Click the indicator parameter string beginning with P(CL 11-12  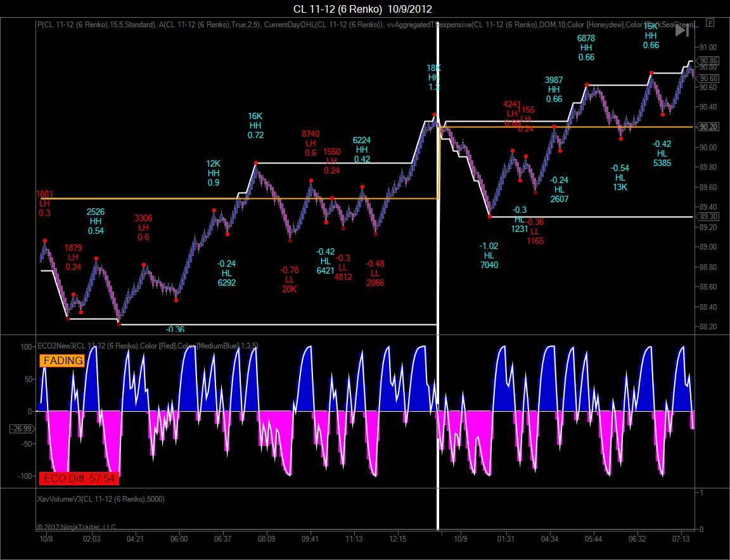point(366,25)
